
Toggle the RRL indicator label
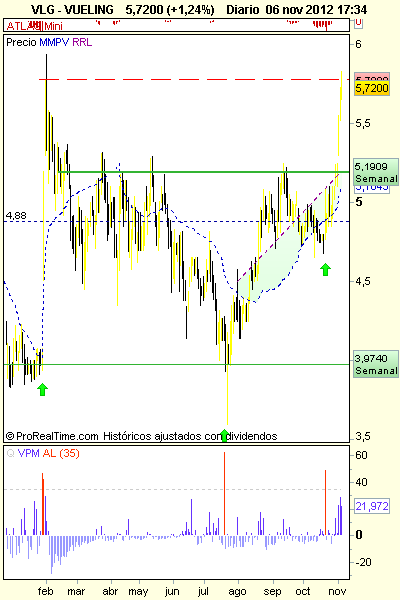click(x=82, y=42)
